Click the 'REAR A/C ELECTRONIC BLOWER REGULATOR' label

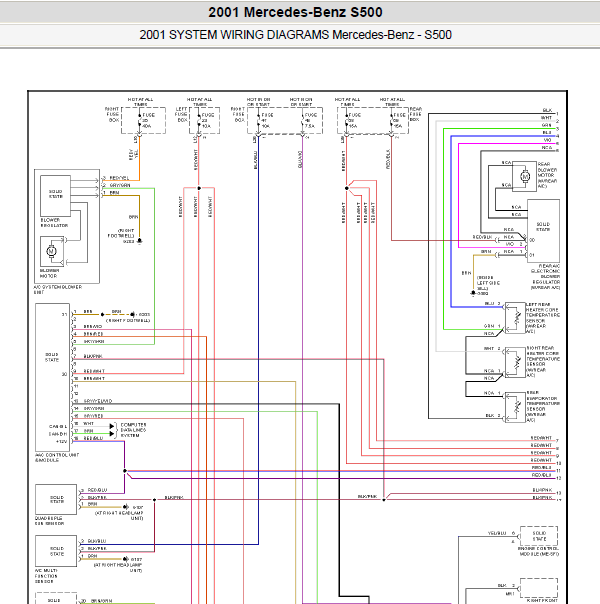click(x=545, y=277)
